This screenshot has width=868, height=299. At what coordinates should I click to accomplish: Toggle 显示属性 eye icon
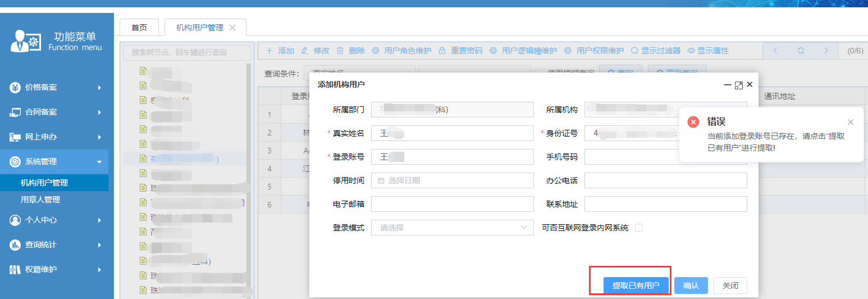coord(692,51)
